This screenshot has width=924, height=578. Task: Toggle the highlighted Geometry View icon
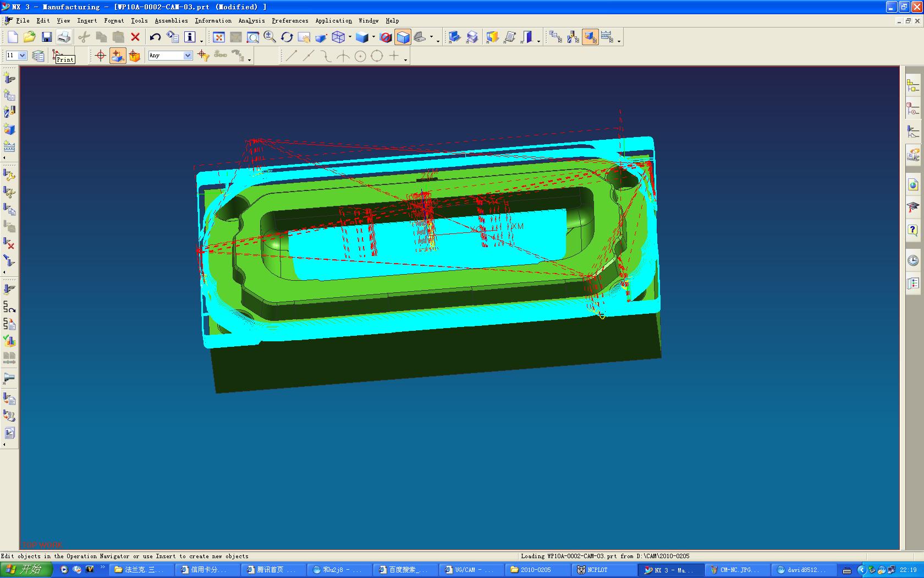(x=590, y=37)
